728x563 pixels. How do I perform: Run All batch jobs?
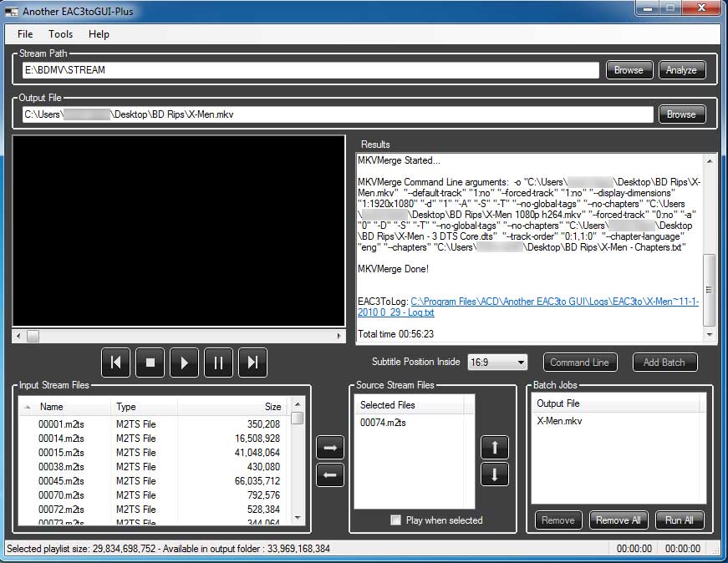point(680,520)
